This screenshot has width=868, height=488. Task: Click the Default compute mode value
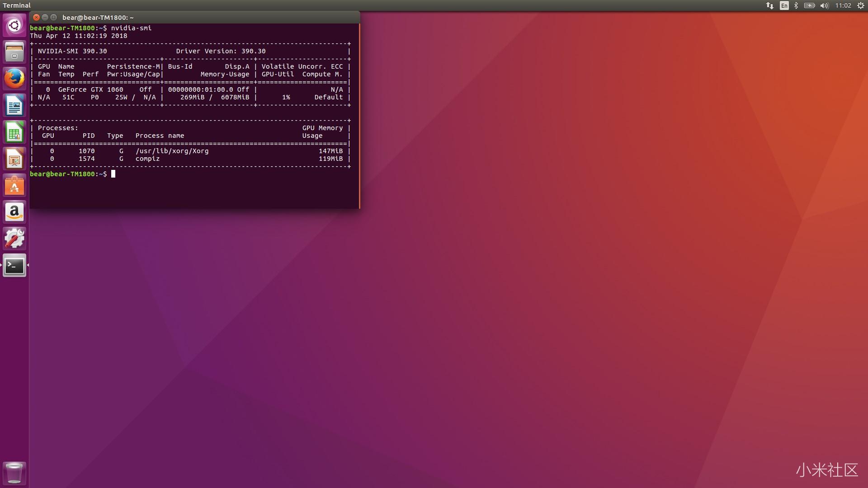click(x=329, y=97)
